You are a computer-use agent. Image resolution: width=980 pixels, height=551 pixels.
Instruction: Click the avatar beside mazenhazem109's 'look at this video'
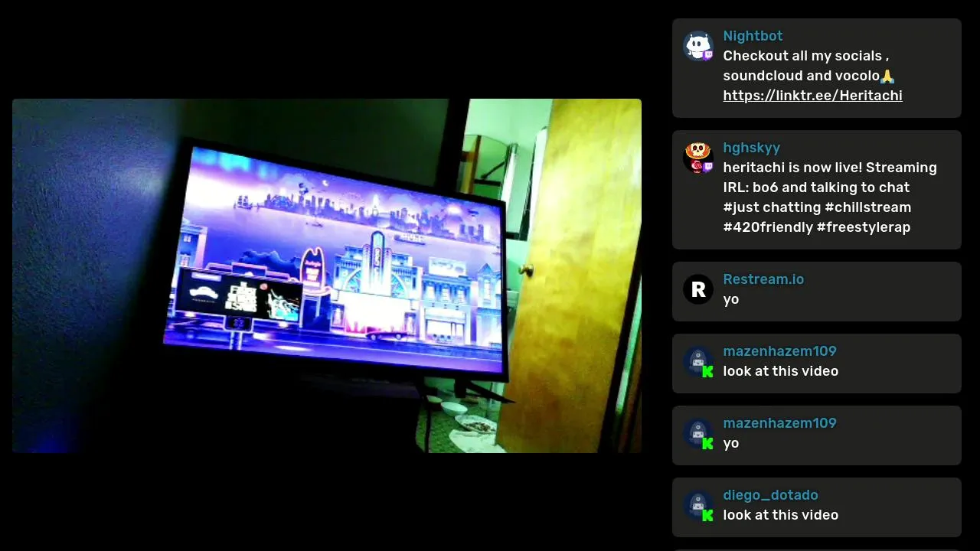(698, 362)
